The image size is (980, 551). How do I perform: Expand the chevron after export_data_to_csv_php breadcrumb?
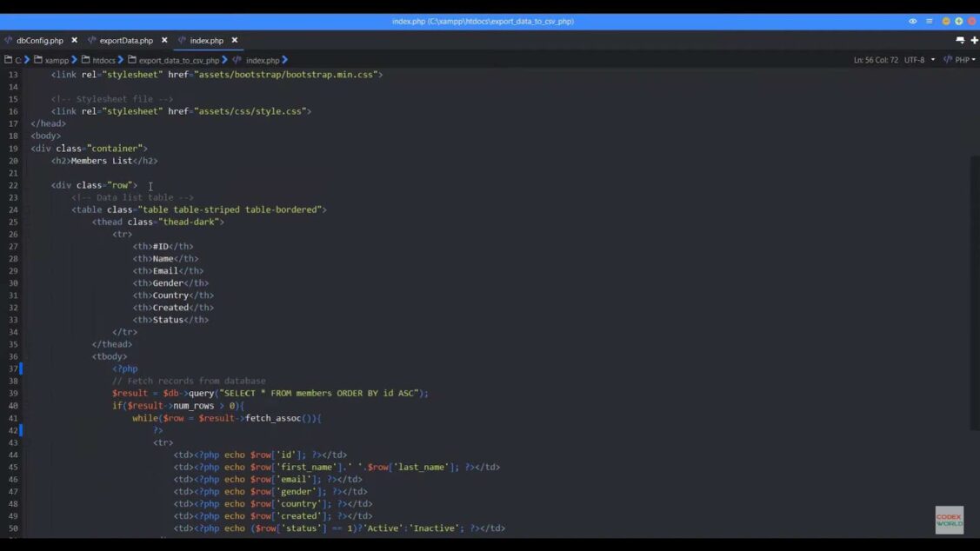pyautogui.click(x=224, y=60)
